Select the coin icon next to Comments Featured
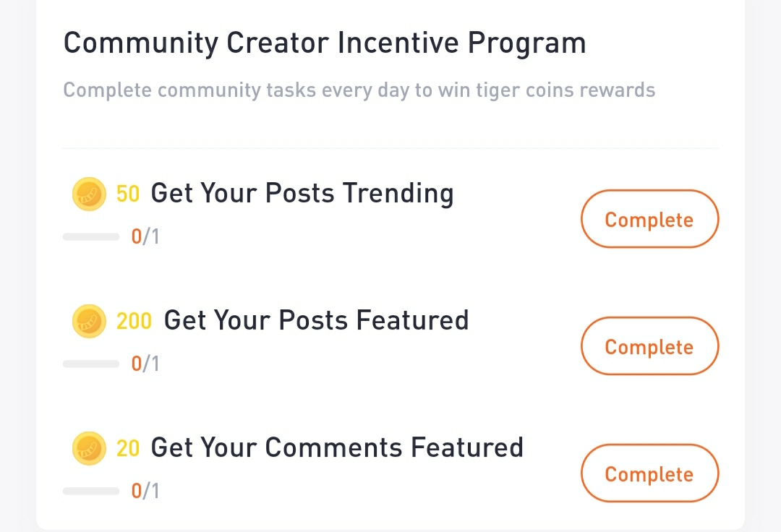 (89, 448)
